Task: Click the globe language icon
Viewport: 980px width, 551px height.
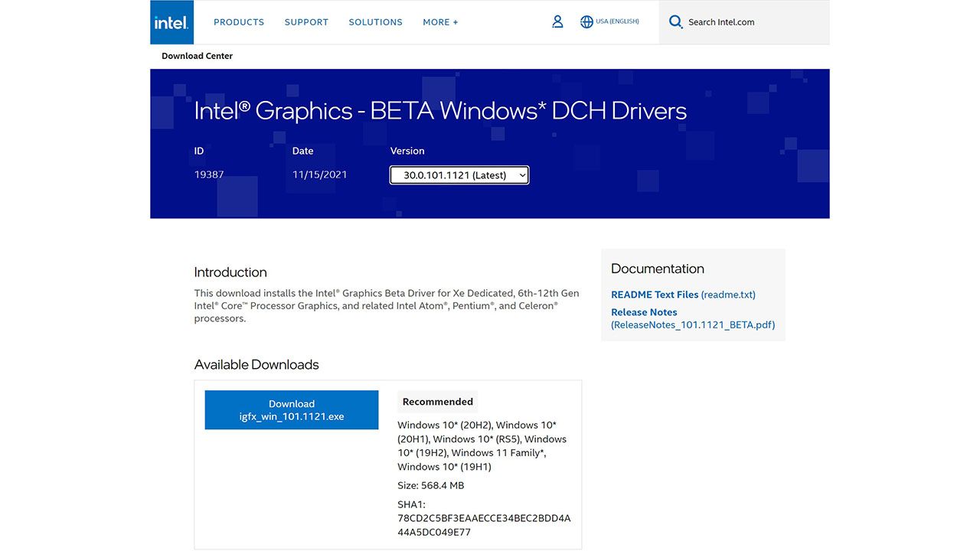Action: coord(586,22)
